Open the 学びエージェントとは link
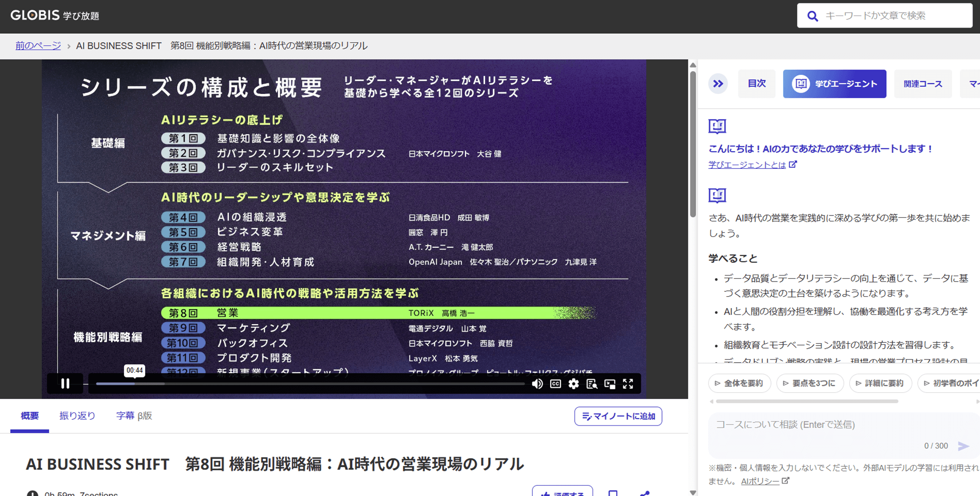 pos(747,165)
